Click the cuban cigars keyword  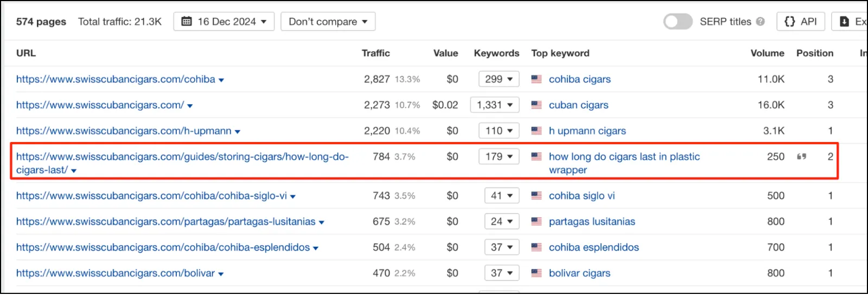(x=578, y=105)
